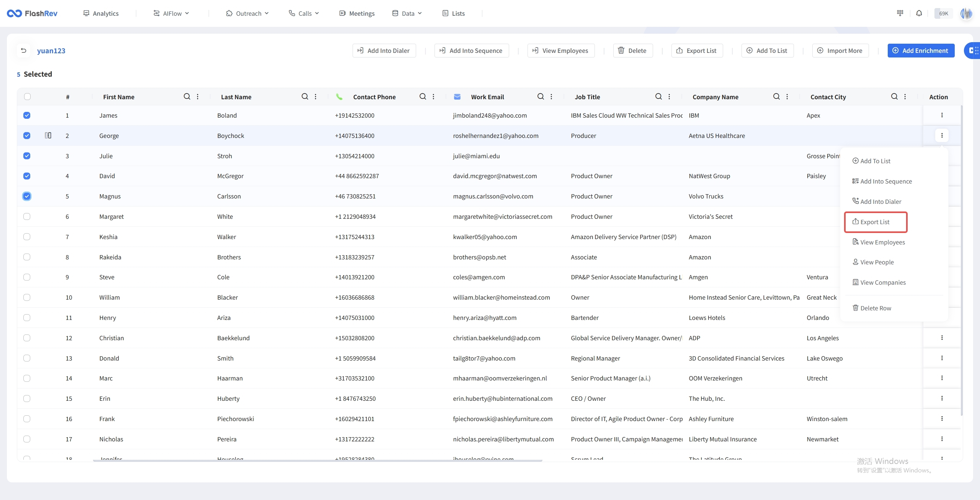Image resolution: width=980 pixels, height=500 pixels.
Task: Expand the AIFlow dropdown menu
Action: [171, 13]
